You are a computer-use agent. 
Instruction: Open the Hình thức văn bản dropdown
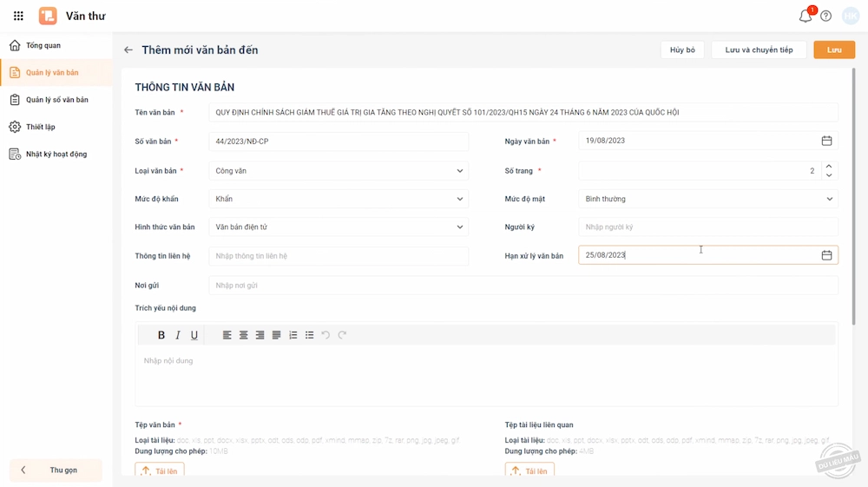coord(339,227)
